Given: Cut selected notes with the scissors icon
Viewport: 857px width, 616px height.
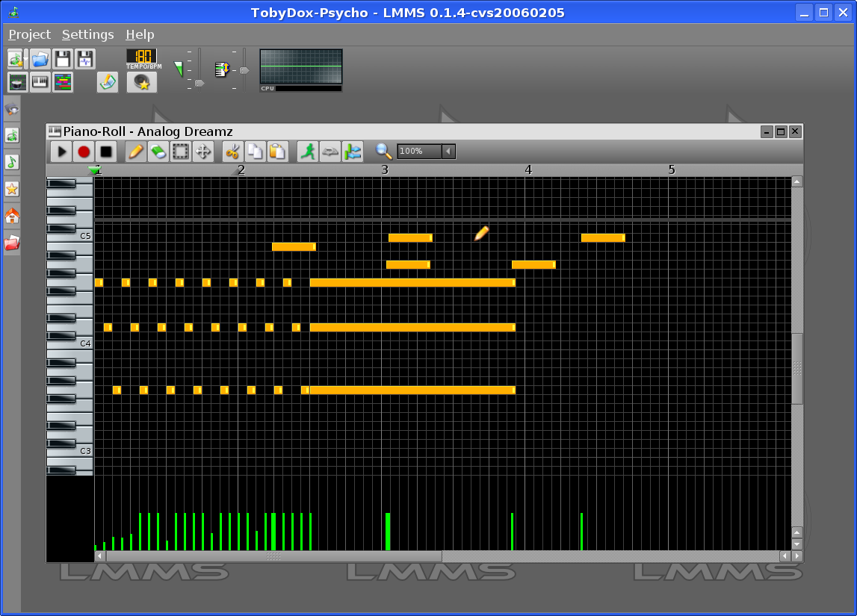Looking at the screenshot, I should click(233, 152).
